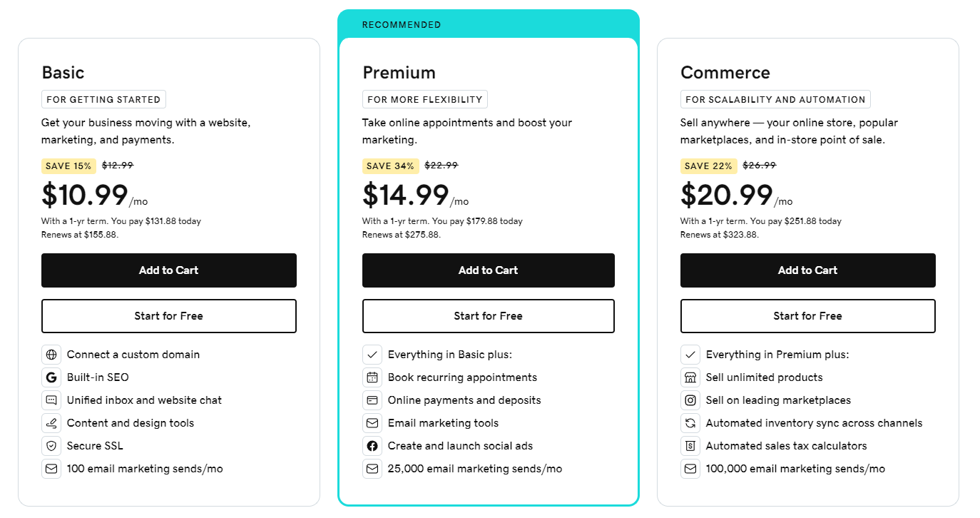
Task: Click the globe icon beside Connect a custom domain
Action: (x=51, y=355)
